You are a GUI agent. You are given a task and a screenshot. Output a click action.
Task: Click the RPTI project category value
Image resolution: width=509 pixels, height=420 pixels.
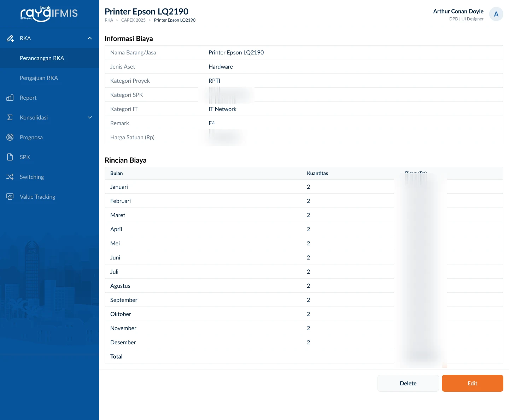tap(214, 81)
